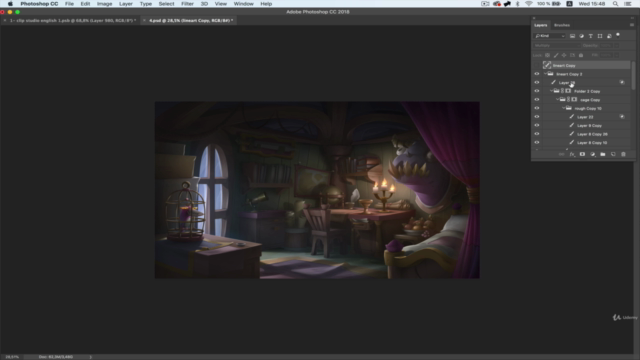This screenshot has height=360, width=640.
Task: Collapse the rough Copy 10 group
Action: (x=564, y=108)
